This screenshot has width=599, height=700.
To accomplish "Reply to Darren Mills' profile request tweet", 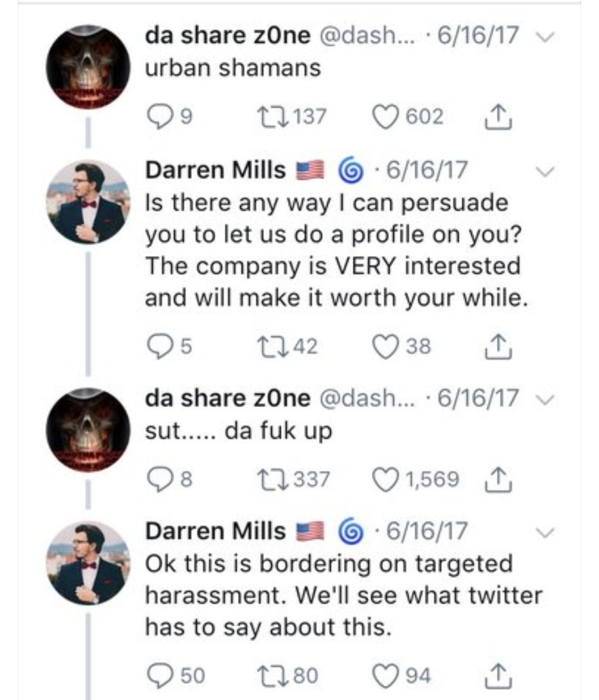I will (x=160, y=347).
